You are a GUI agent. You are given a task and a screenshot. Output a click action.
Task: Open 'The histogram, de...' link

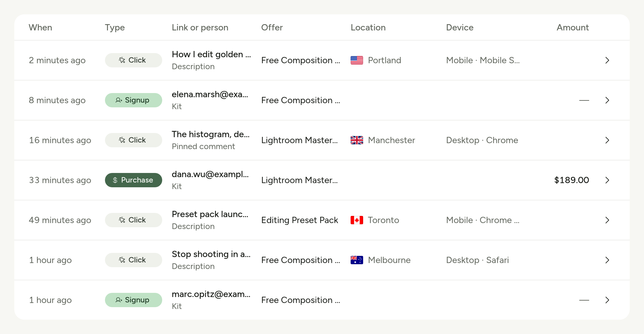pos(210,134)
